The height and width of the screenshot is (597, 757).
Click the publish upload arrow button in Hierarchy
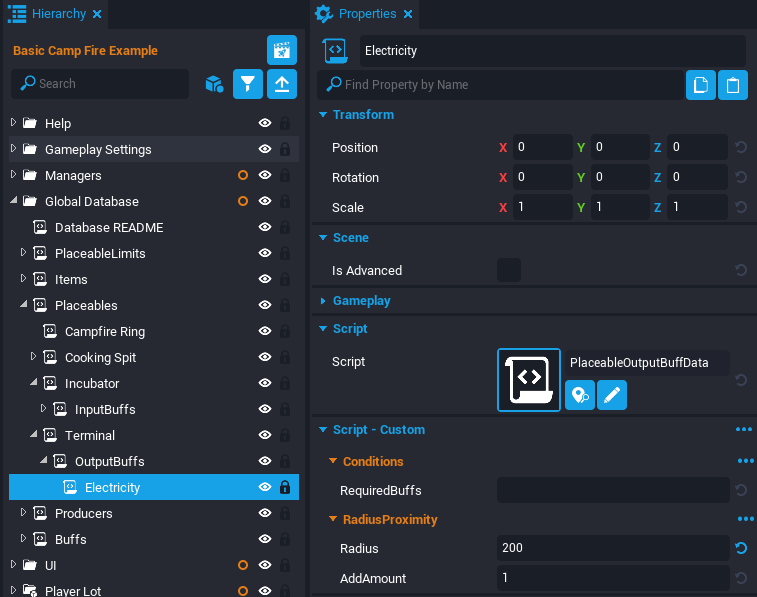[282, 84]
